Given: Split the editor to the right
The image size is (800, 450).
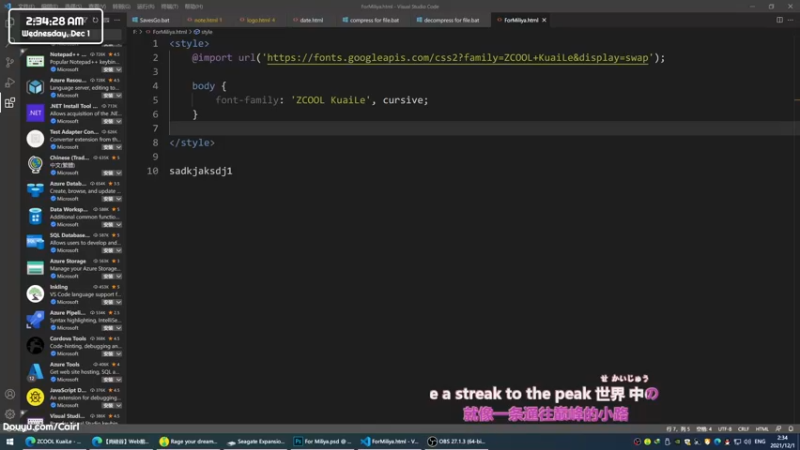Looking at the screenshot, I should (780, 20).
